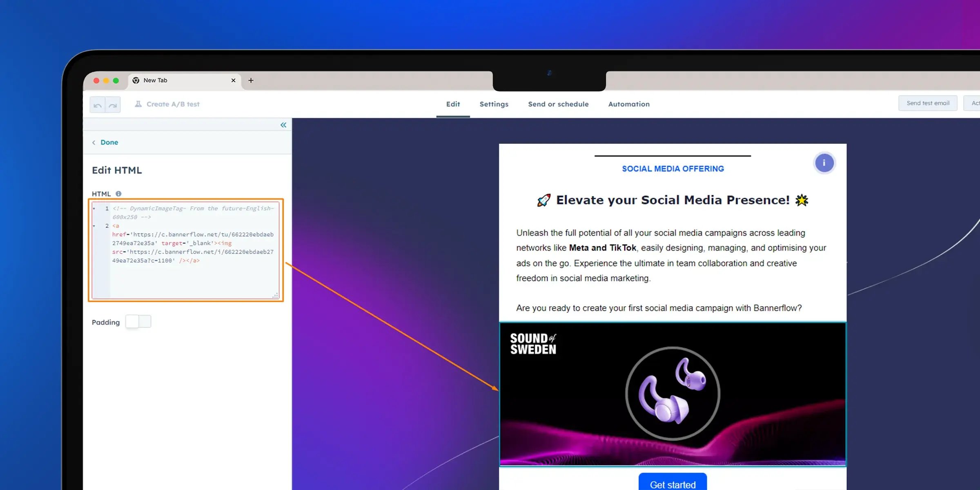This screenshot has height=490, width=980.
Task: Open a new browser tab with the plus
Action: 251,80
